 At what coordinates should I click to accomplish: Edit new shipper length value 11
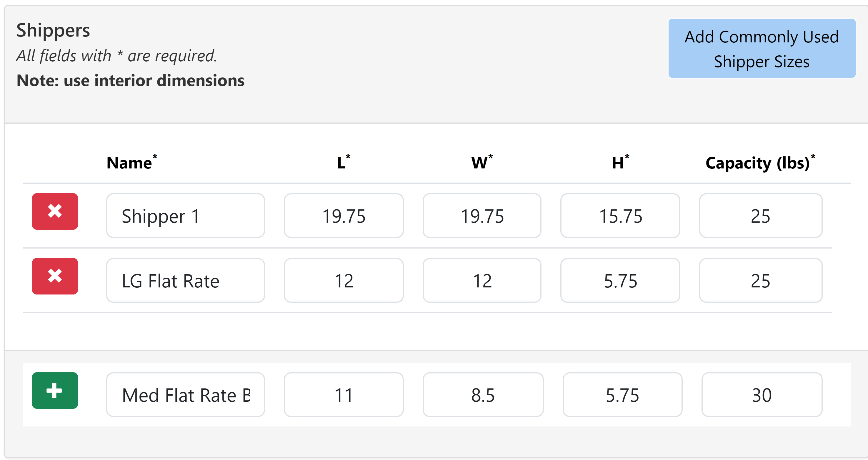coord(344,395)
